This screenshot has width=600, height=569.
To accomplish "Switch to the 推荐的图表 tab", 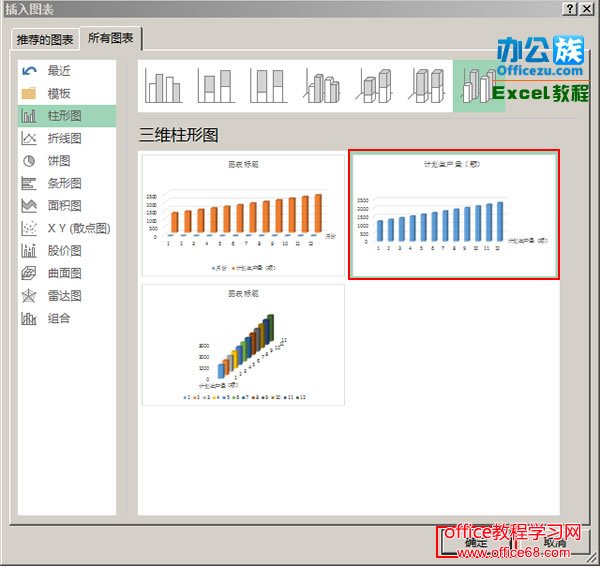I will point(45,39).
